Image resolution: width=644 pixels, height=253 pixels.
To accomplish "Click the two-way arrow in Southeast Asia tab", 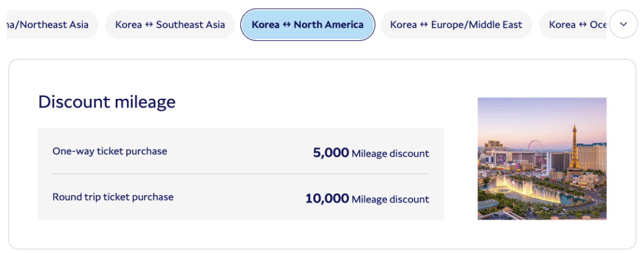I will point(149,25).
